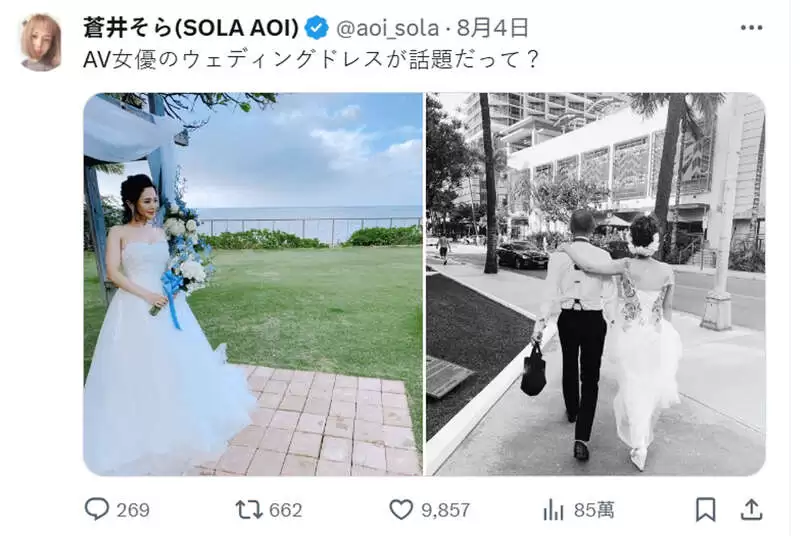Screen dimensions: 800x536
Task: Bookmark this tweet
Action: tap(706, 509)
